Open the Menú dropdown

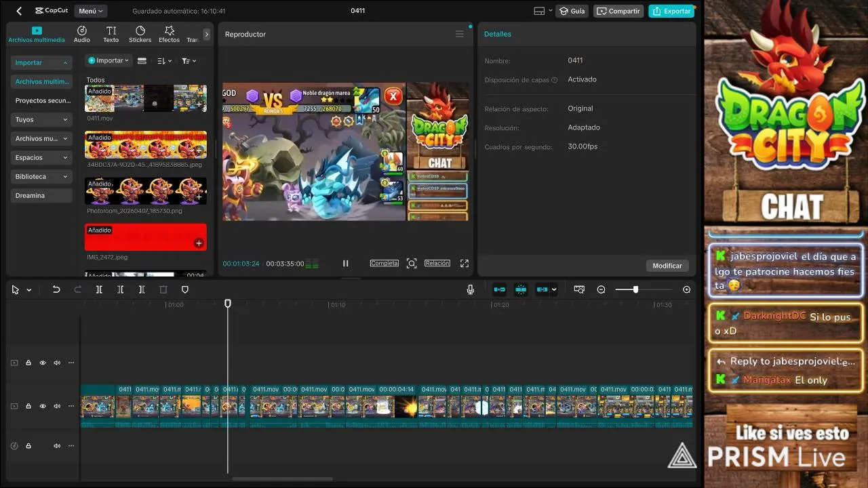pyautogui.click(x=90, y=11)
